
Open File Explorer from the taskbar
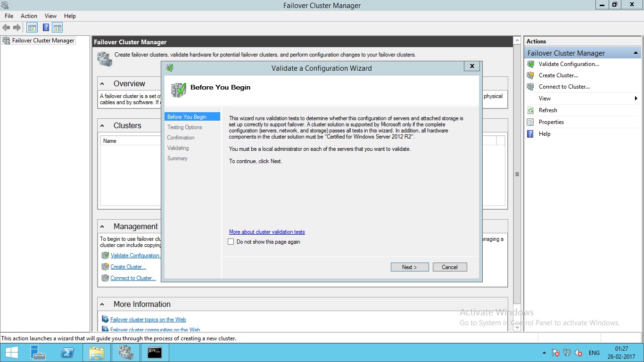point(97,353)
